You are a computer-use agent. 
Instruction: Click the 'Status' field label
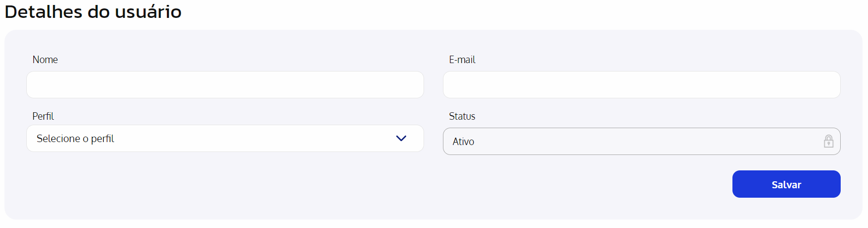[x=462, y=116]
